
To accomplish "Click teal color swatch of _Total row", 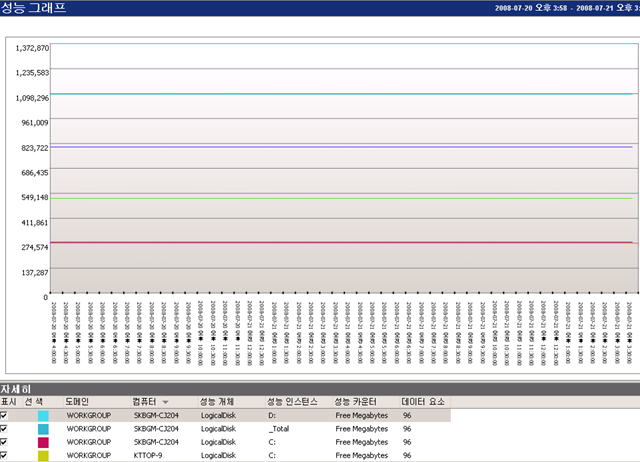I will (43, 429).
